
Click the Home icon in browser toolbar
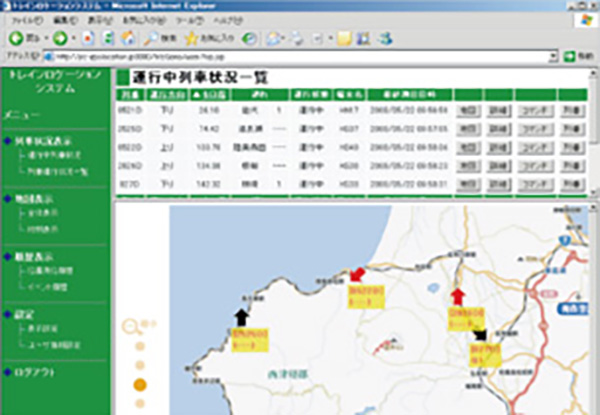127,37
